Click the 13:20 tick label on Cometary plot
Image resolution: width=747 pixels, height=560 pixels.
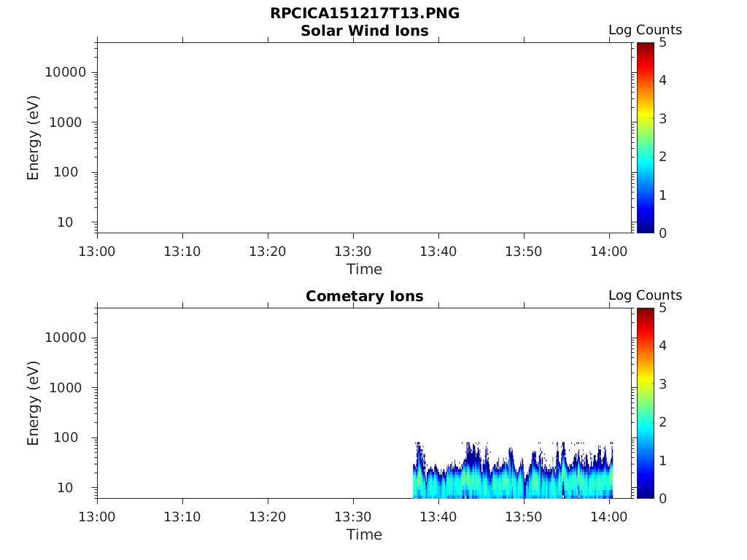pyautogui.click(x=268, y=517)
